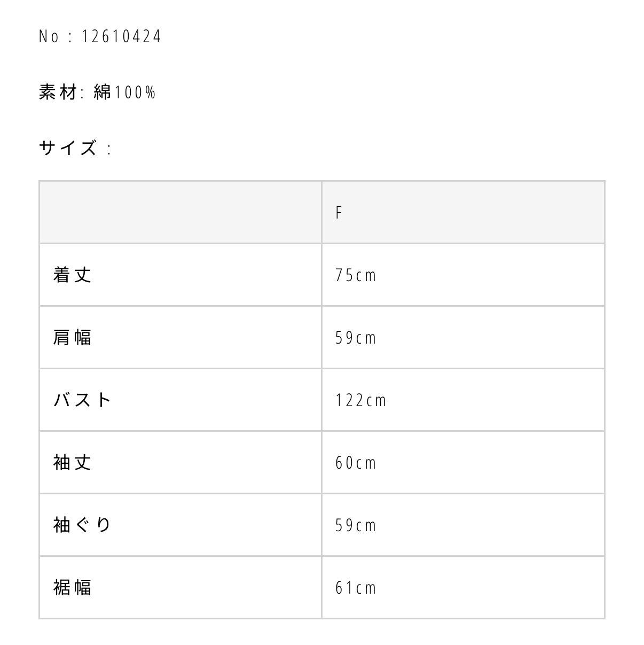Select the 59cm armhole value
This screenshot has height=645, width=644.
click(356, 525)
